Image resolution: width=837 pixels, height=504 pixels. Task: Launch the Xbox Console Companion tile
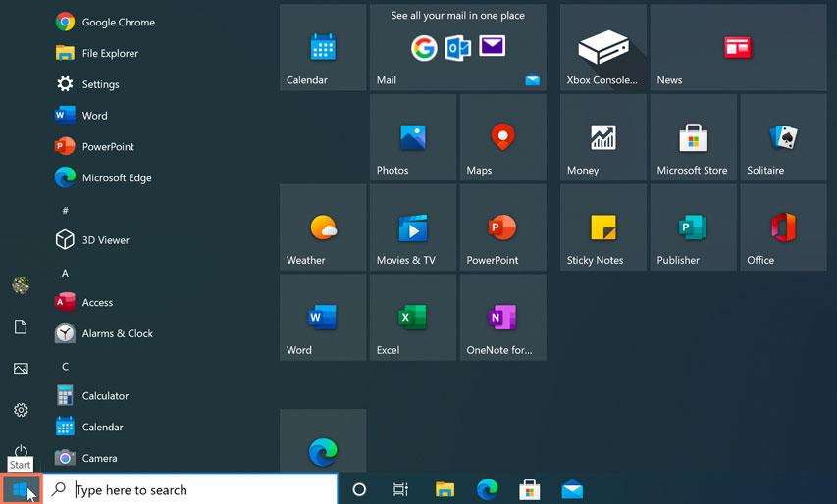pyautogui.click(x=602, y=48)
